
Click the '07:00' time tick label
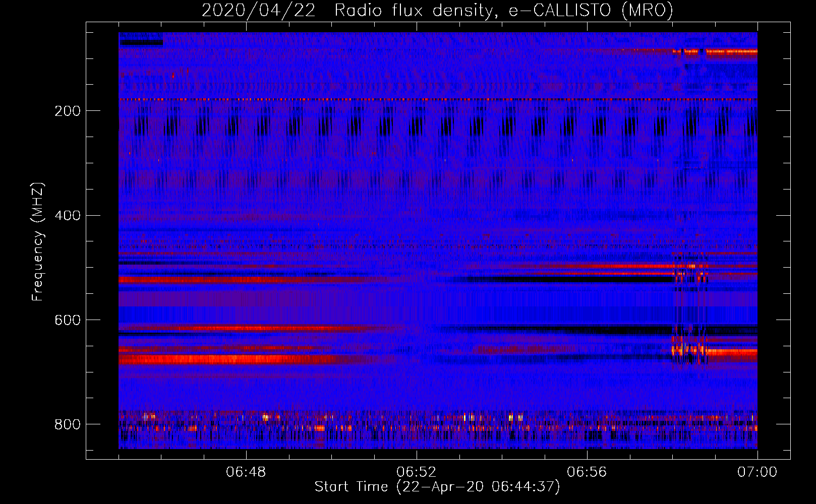click(x=757, y=472)
